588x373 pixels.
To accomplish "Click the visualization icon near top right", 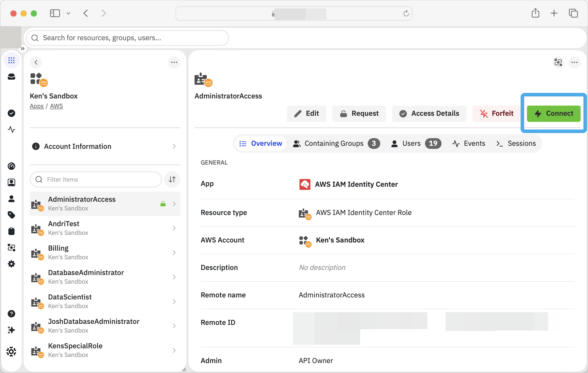I will [x=558, y=62].
